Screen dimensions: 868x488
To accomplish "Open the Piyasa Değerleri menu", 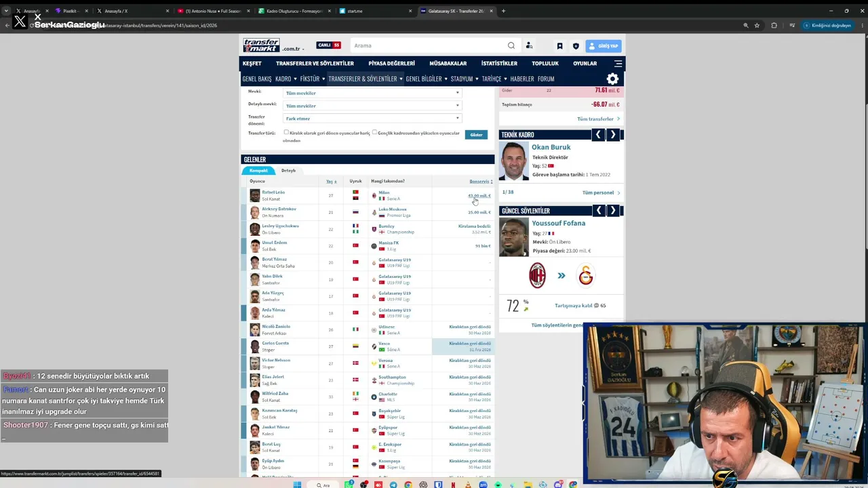I will (x=391, y=64).
